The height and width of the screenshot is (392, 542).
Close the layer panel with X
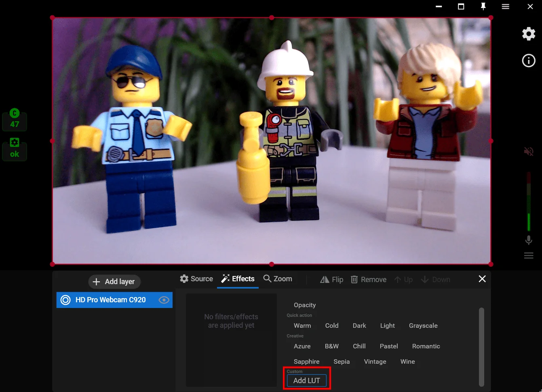[x=482, y=279]
